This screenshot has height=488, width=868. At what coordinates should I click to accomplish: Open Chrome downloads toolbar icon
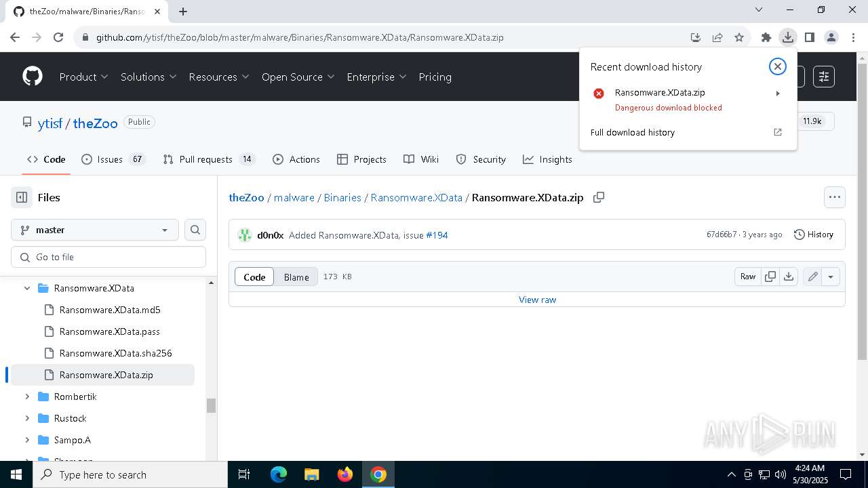coord(787,37)
